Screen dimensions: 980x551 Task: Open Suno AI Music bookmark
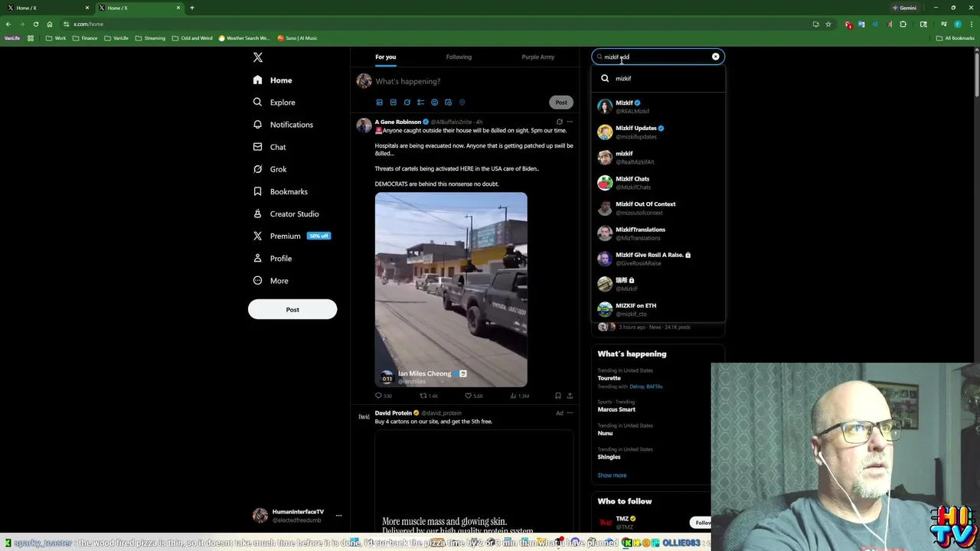(297, 37)
